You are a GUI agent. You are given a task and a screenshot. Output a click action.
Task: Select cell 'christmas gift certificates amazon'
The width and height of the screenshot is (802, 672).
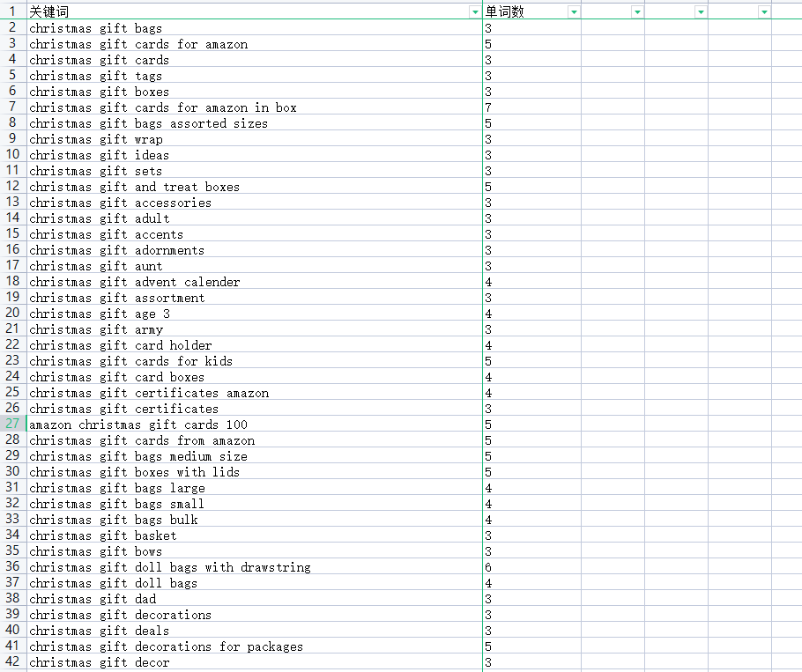point(254,392)
